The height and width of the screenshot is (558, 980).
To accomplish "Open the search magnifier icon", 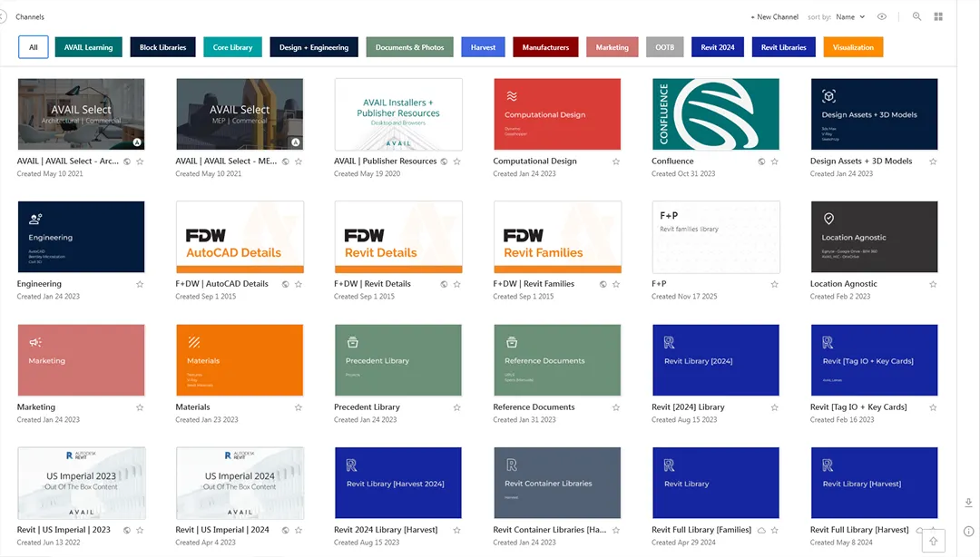I will point(916,17).
